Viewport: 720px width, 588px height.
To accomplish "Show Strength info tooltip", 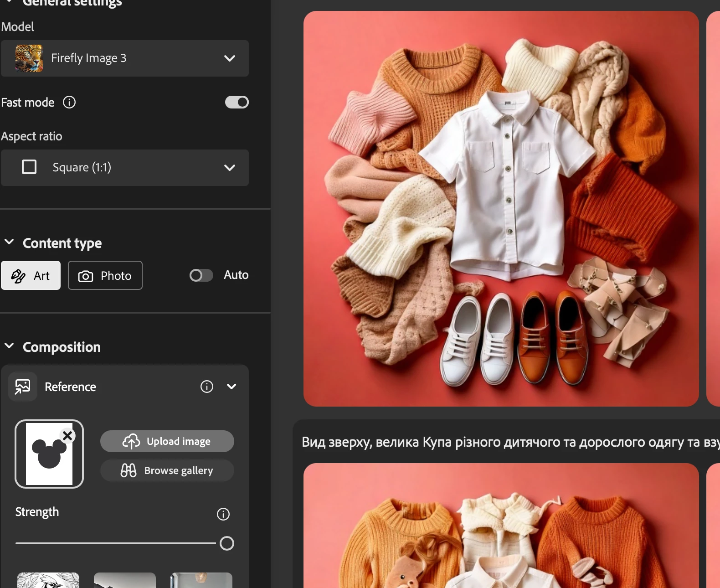I will pos(223,514).
